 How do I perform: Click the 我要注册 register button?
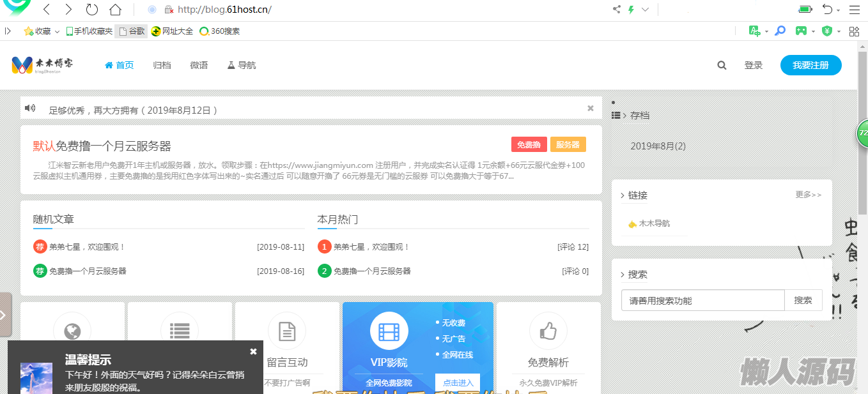[x=810, y=65]
